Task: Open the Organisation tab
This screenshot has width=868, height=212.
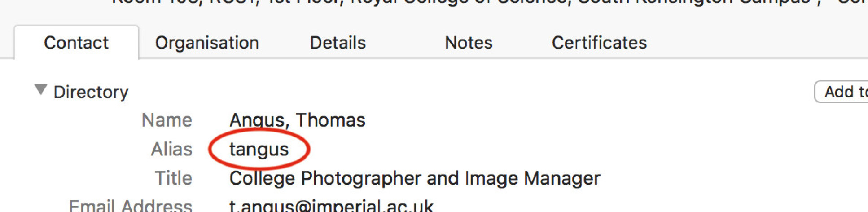Action: 207,43
